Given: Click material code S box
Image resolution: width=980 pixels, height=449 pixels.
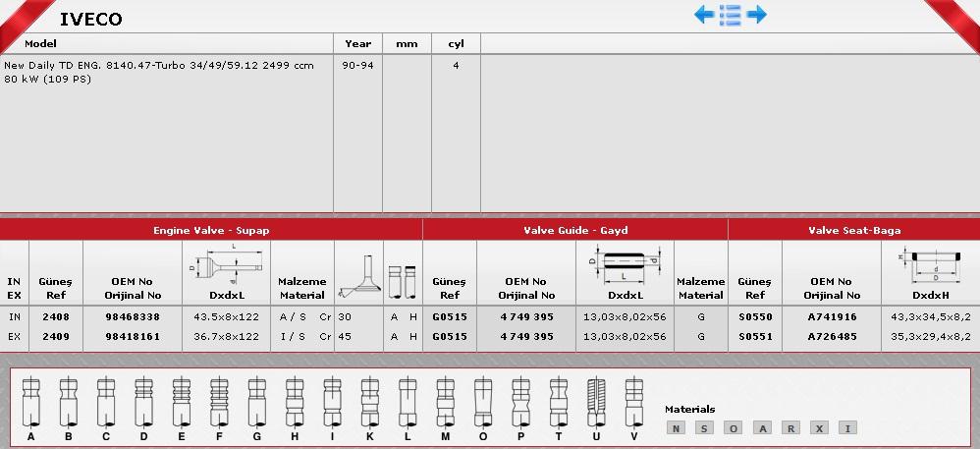Looking at the screenshot, I should point(704,428).
